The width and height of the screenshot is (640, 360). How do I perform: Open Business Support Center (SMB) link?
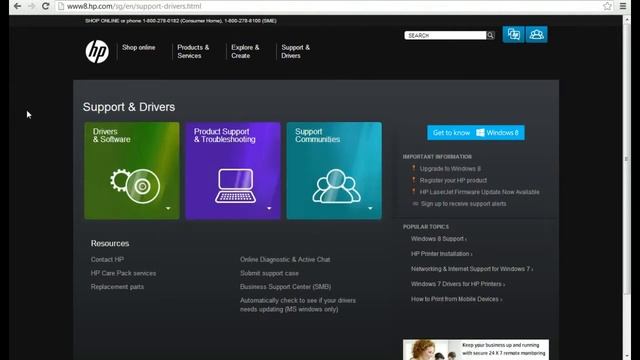point(285,287)
